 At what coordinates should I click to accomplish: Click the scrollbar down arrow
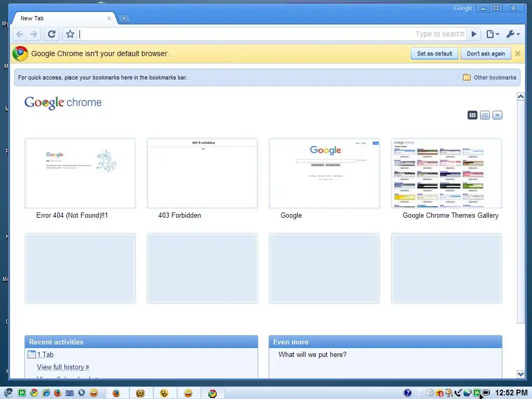(x=521, y=374)
